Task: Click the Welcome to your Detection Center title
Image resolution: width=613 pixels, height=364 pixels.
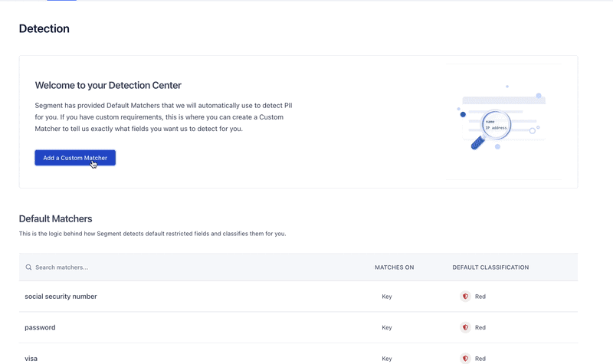Action: [x=108, y=85]
